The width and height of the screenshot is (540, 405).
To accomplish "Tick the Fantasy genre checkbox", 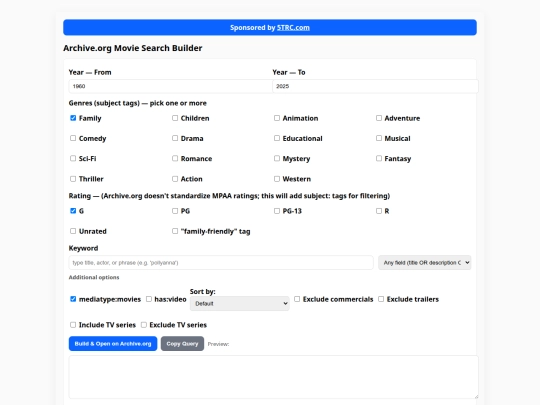I will click(x=379, y=158).
